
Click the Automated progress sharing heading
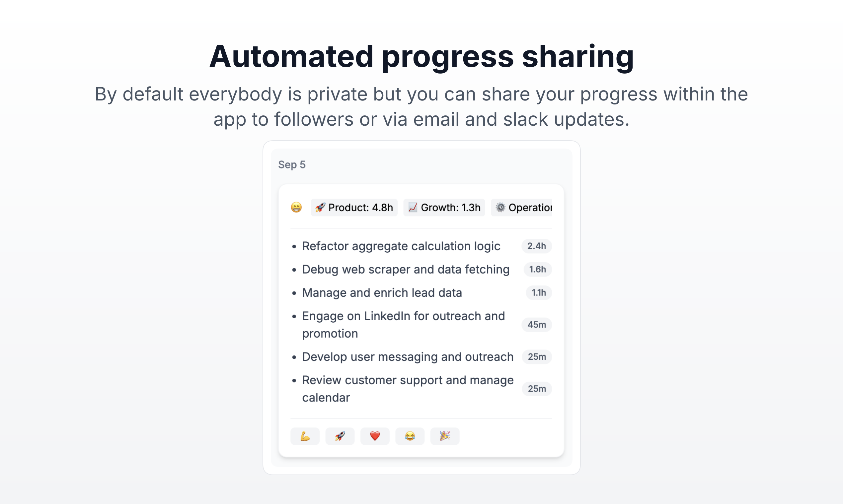coord(421,56)
